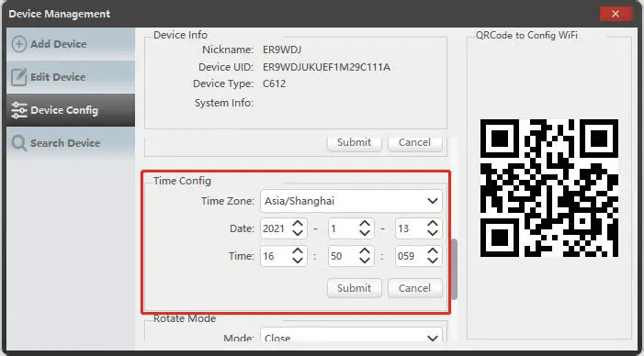Click the Nickname value ER9WDJ

(282, 50)
